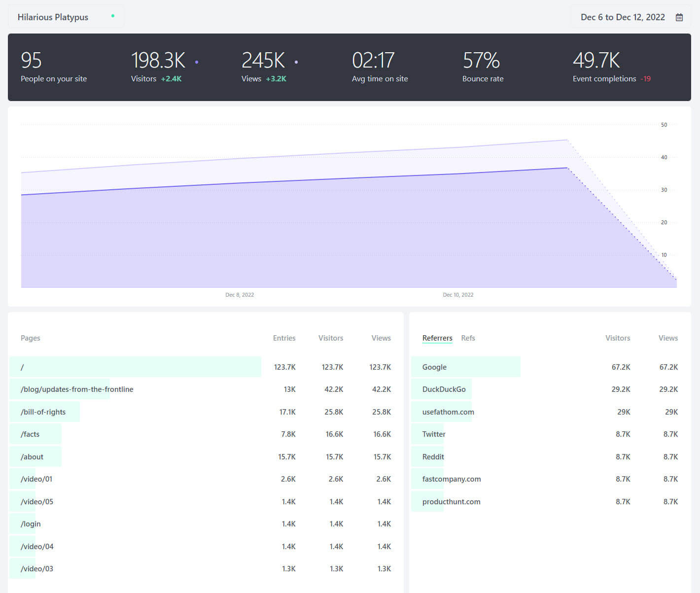This screenshot has width=700, height=593.
Task: Click the 29.2K visitors value for DuckDuckGo
Action: tap(621, 389)
